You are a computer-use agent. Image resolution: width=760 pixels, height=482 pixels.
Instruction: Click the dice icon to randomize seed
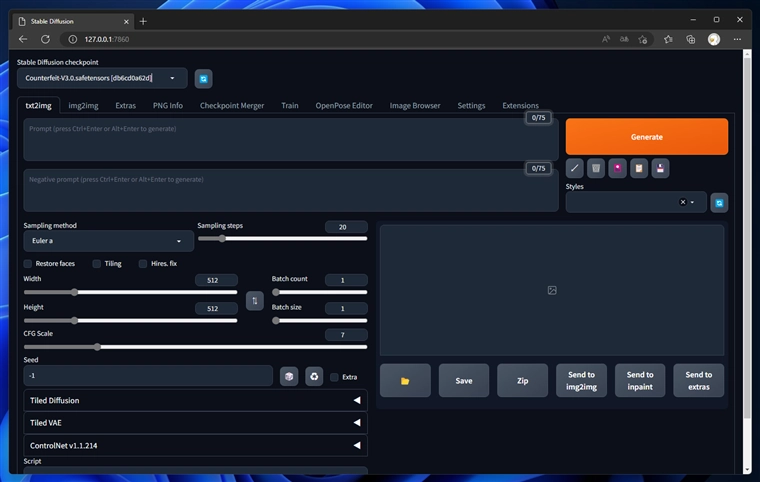pyautogui.click(x=289, y=376)
